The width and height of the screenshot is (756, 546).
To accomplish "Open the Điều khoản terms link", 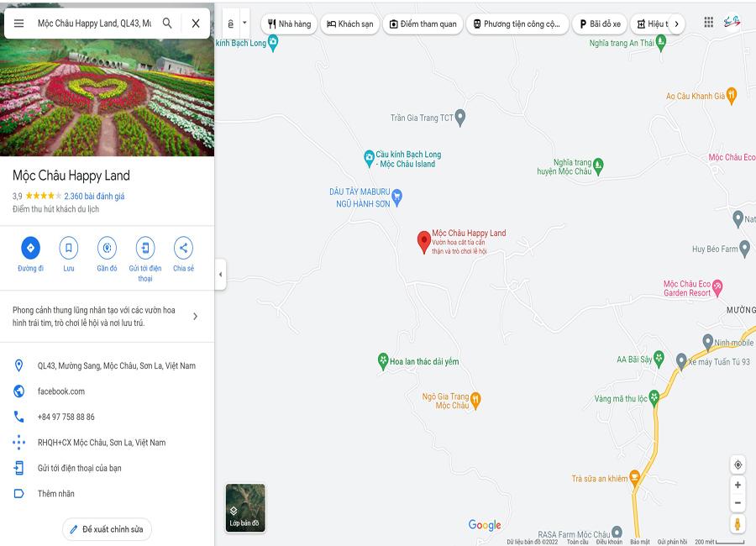I will pyautogui.click(x=609, y=542).
